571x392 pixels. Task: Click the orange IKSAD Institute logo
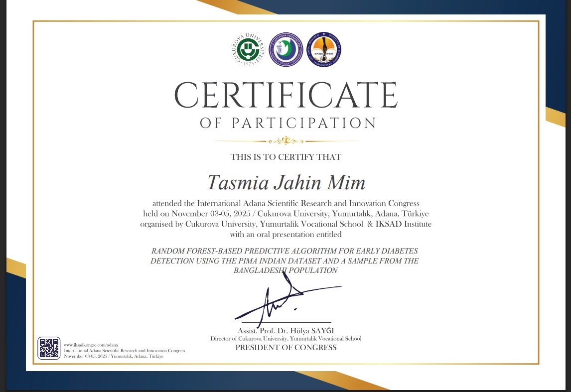coord(324,49)
